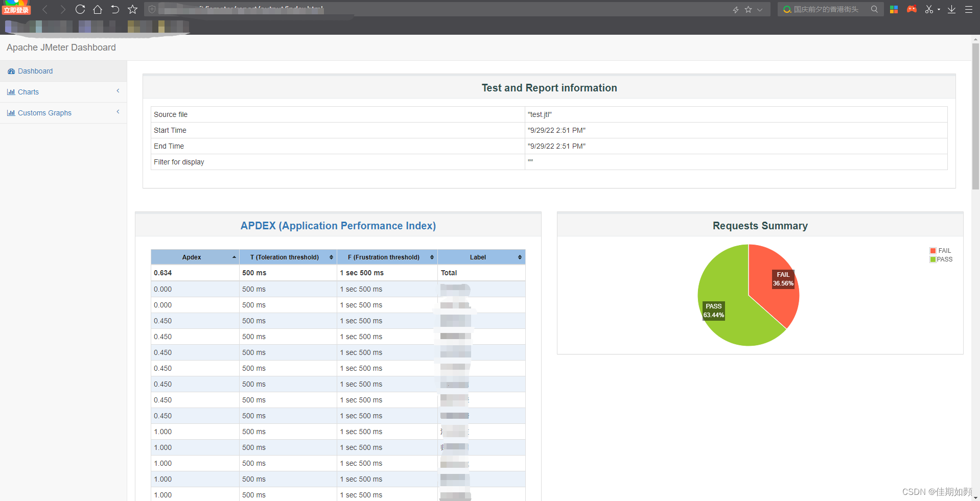
Task: Click the bar chart icon beside Charts
Action: (x=11, y=92)
